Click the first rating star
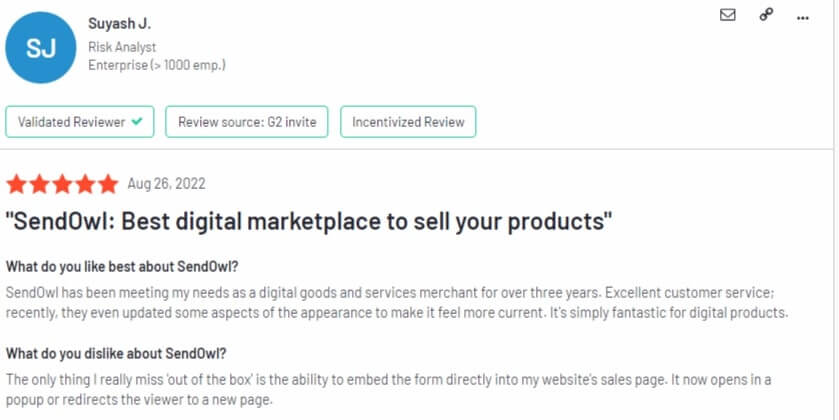The height and width of the screenshot is (420, 839). tap(17, 184)
